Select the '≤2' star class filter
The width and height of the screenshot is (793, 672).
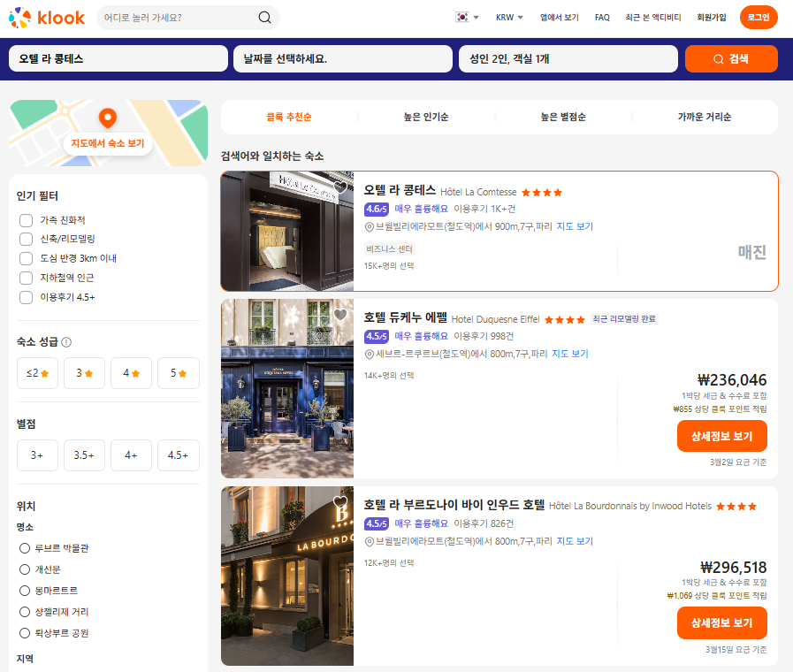tap(37, 373)
